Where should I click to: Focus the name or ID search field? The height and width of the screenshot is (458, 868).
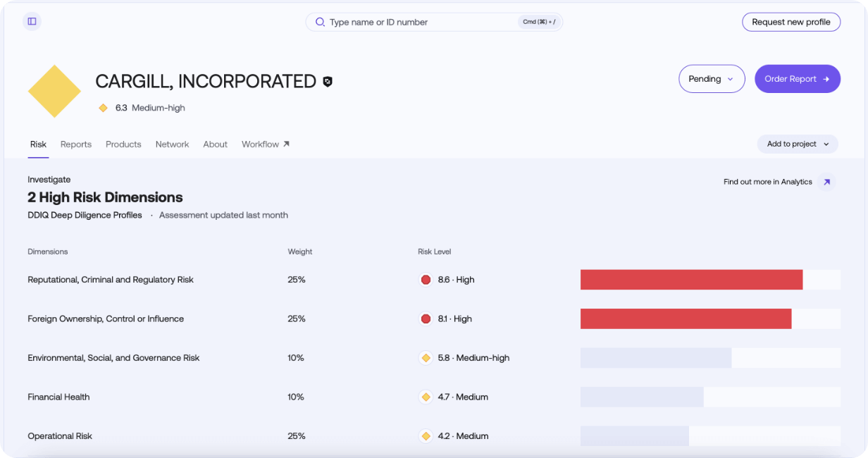coord(434,22)
